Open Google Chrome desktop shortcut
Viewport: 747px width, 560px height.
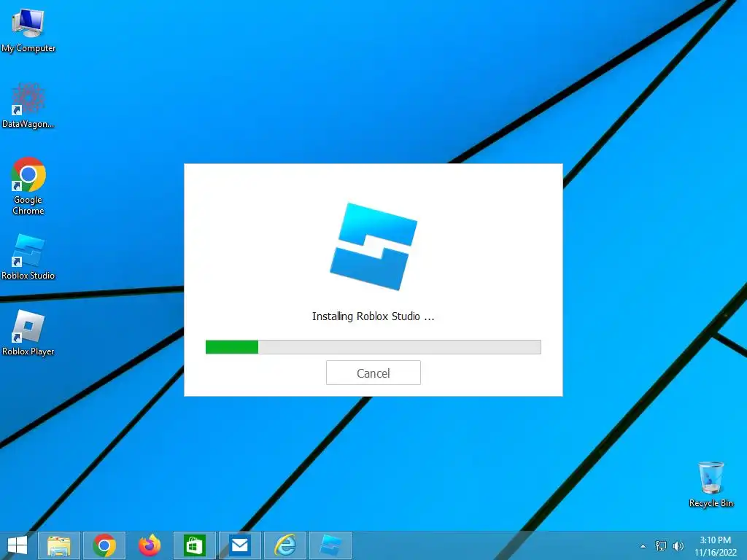point(28,186)
